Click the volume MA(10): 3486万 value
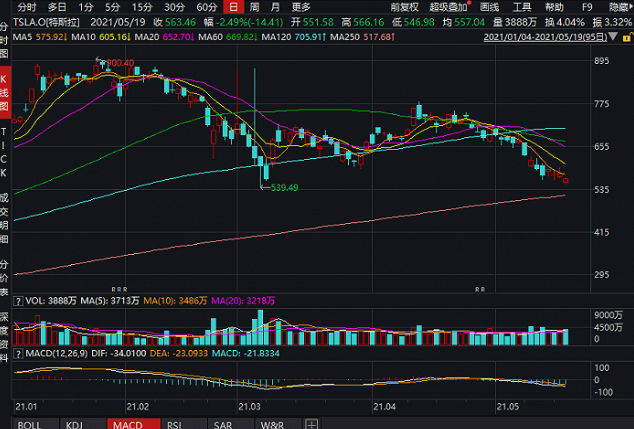The height and width of the screenshot is (429, 634). coord(175,301)
